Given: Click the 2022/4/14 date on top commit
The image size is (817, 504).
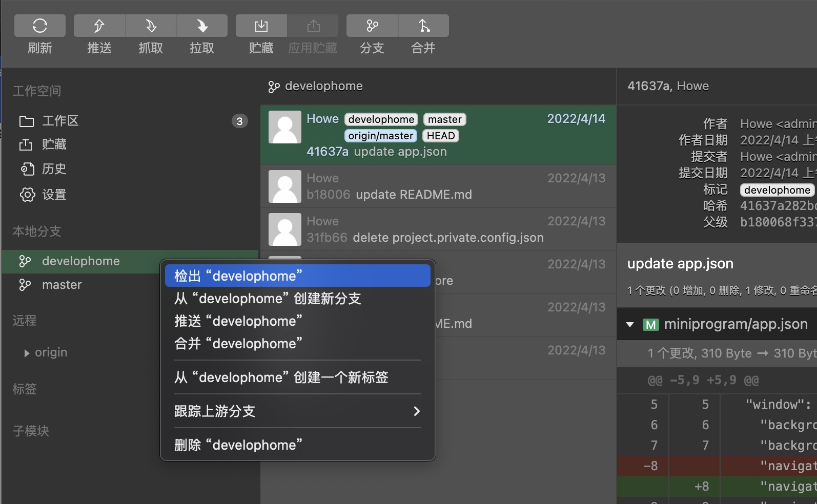Looking at the screenshot, I should [576, 119].
